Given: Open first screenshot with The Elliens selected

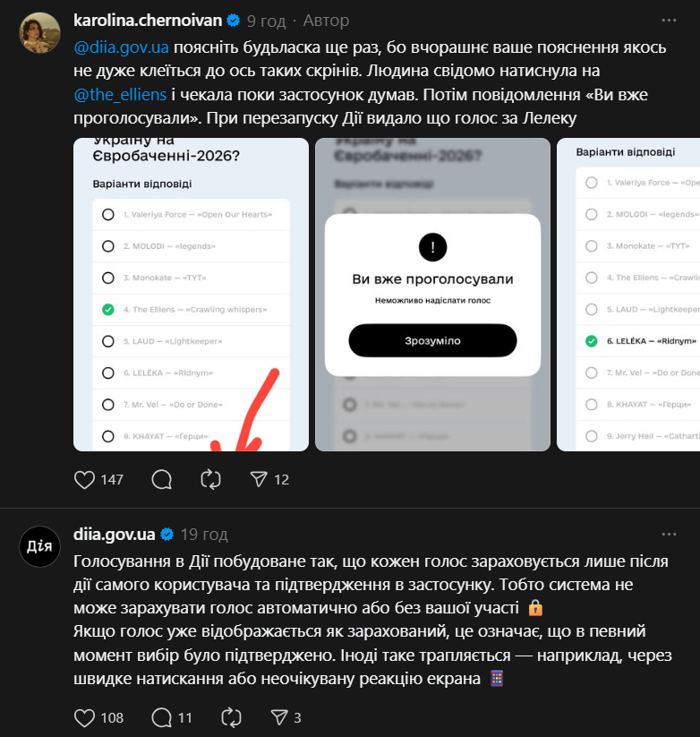Looking at the screenshot, I should (192, 295).
